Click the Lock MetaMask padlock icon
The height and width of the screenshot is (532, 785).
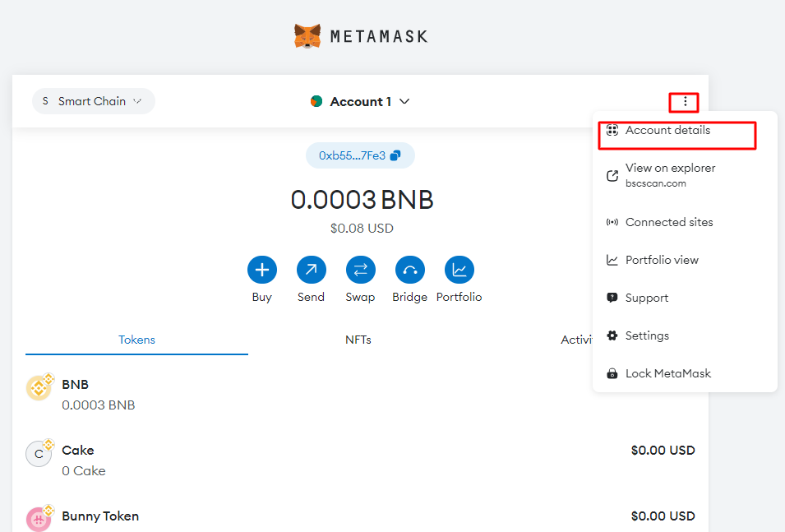tap(612, 373)
